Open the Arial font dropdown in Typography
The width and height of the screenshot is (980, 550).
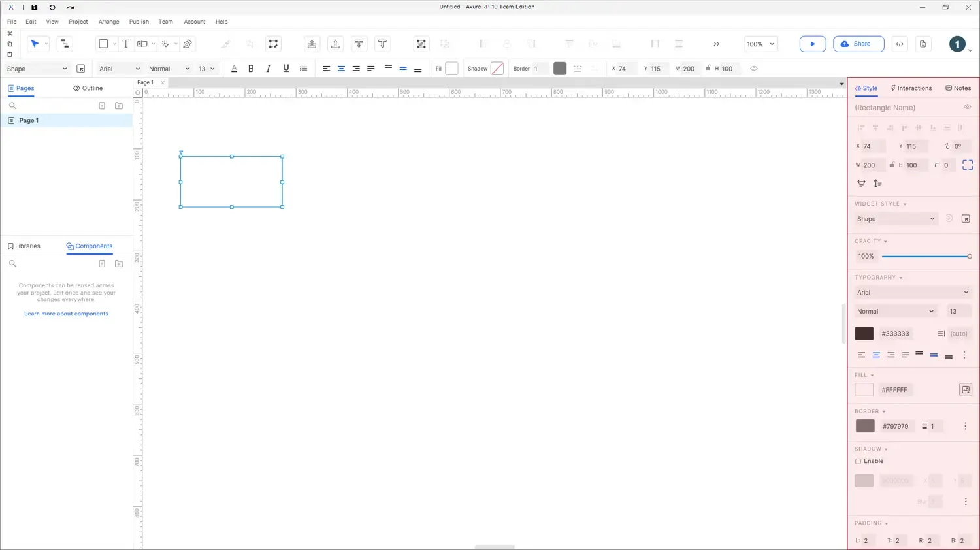(x=912, y=293)
